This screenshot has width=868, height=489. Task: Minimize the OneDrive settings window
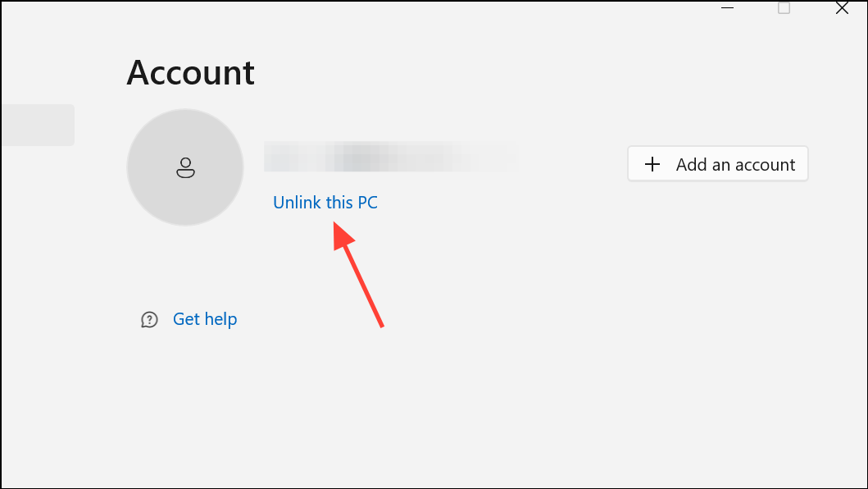(x=727, y=7)
